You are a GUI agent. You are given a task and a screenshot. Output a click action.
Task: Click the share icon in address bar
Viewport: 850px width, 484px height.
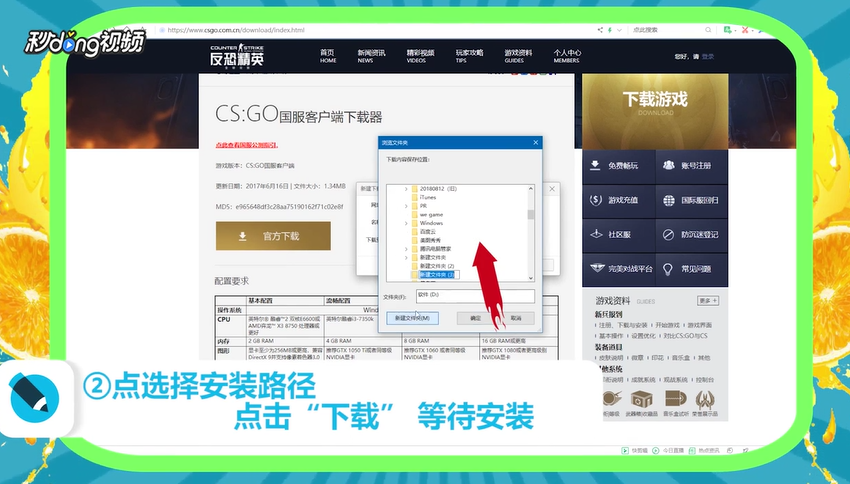tap(600, 30)
